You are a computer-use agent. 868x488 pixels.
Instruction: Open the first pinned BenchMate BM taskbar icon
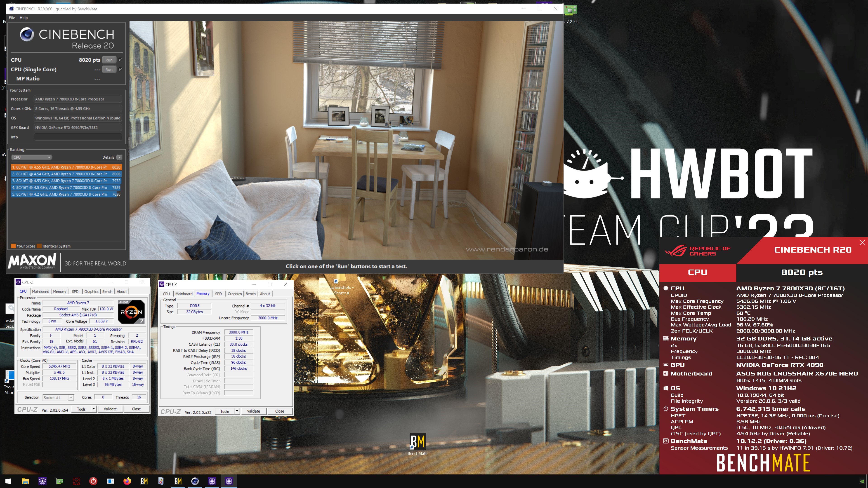[x=144, y=481]
